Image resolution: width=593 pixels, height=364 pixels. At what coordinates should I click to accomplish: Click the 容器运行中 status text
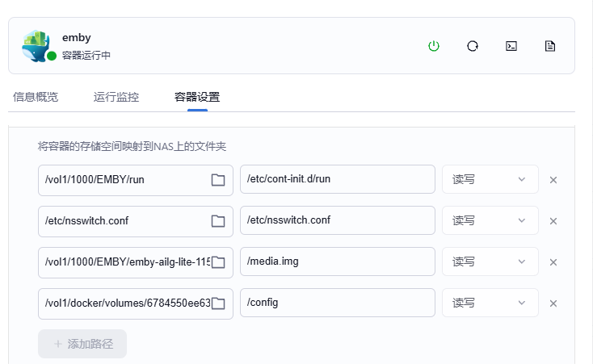click(86, 56)
